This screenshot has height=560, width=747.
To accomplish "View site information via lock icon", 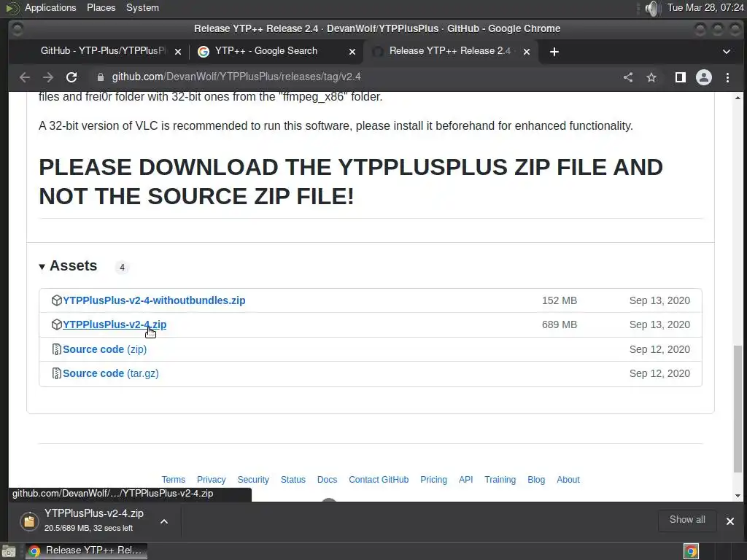I will (x=100, y=77).
